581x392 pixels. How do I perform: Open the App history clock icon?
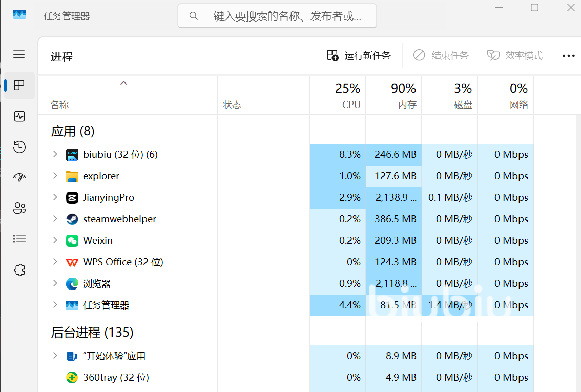19,147
